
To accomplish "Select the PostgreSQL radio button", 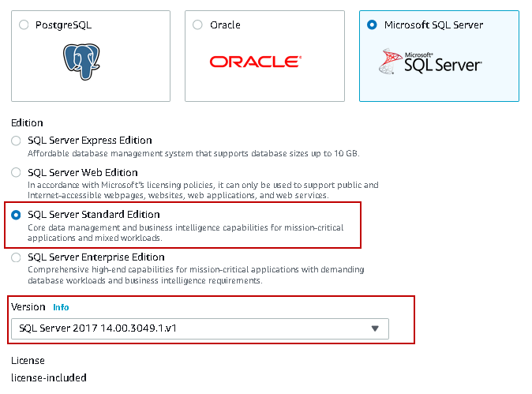I will (23, 25).
